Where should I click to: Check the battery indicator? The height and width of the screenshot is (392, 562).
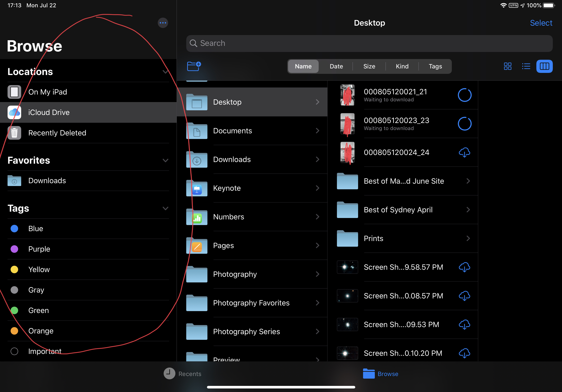coord(549,5)
